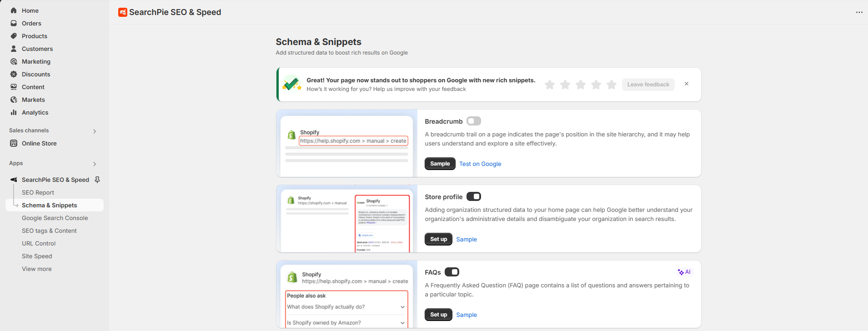Open Store profile Sample link
Image resolution: width=868 pixels, height=331 pixels.
[x=467, y=239]
